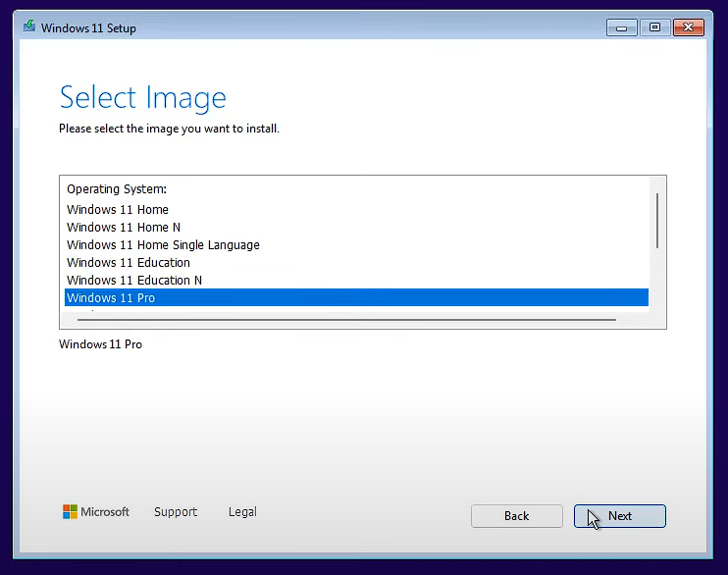Screen dimensions: 728x575
Task: Choose Windows 11 Home Single Language
Action: 356,244
